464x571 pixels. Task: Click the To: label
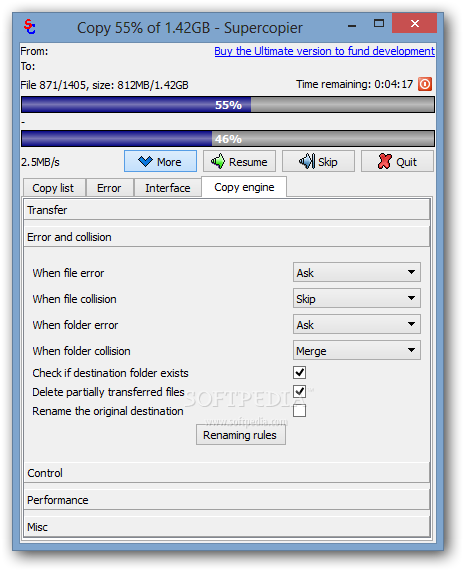pos(28,66)
